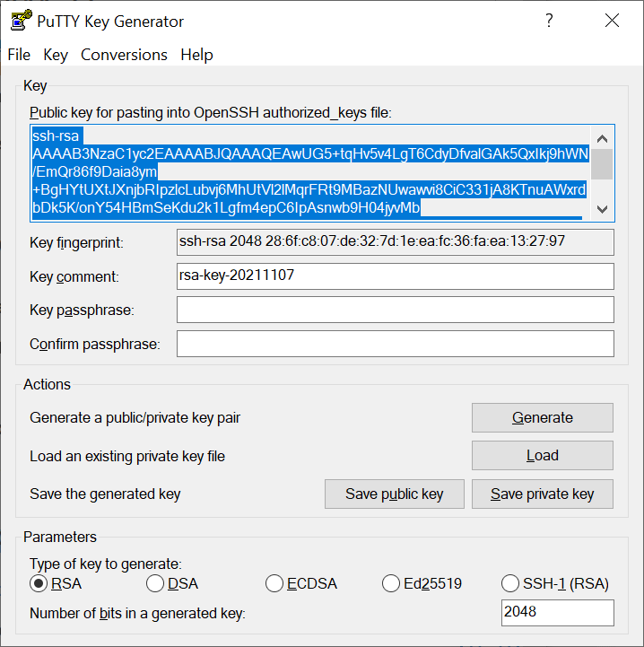Screen dimensions: 644x647
Task: Click 'Generate a public/private key pair' text
Action: click(135, 418)
